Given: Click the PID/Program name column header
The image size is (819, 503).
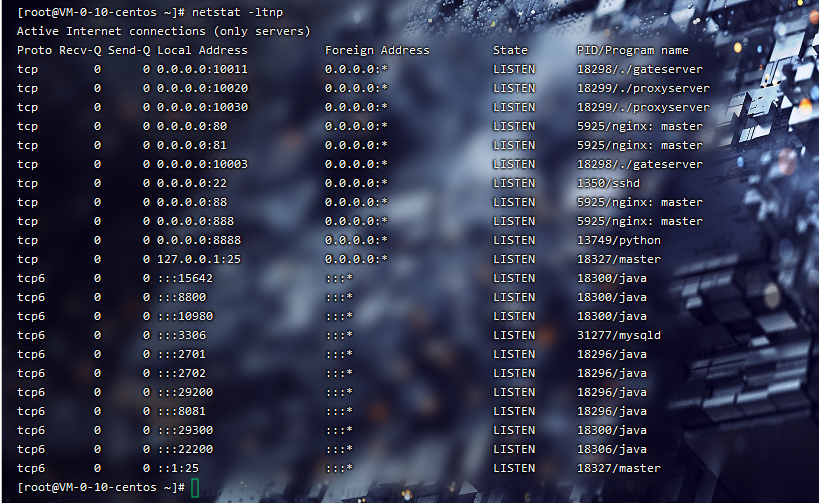Looking at the screenshot, I should click(632, 50).
